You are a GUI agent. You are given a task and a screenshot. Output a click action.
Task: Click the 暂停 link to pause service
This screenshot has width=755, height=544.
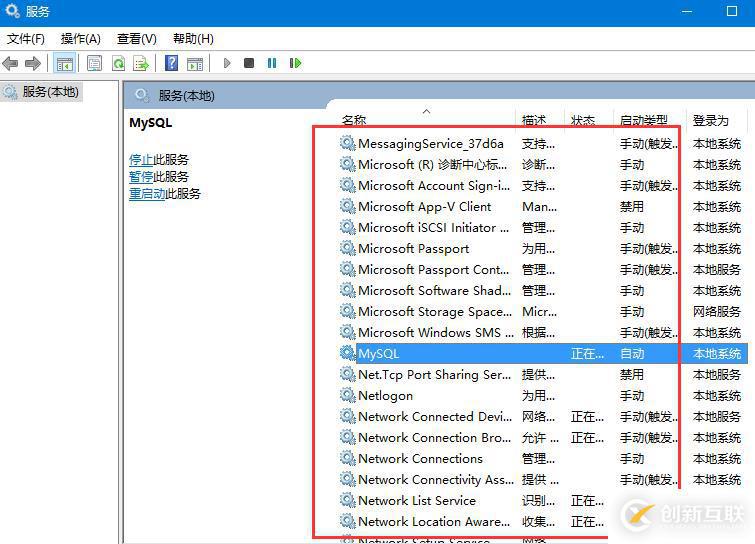(x=141, y=177)
